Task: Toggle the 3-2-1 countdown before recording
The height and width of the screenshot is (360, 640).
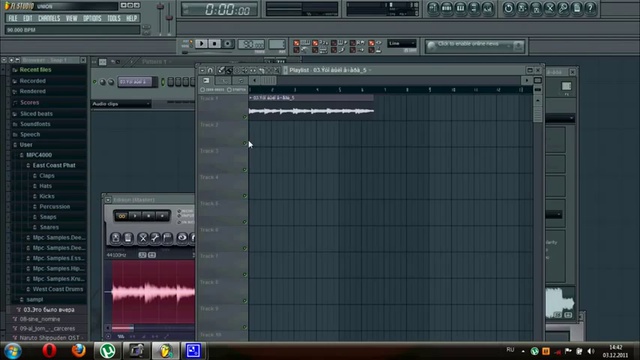Action: 315,42
